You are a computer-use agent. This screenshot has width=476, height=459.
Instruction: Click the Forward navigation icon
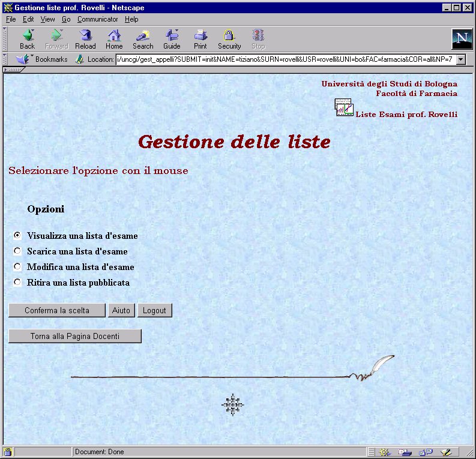tap(56, 39)
